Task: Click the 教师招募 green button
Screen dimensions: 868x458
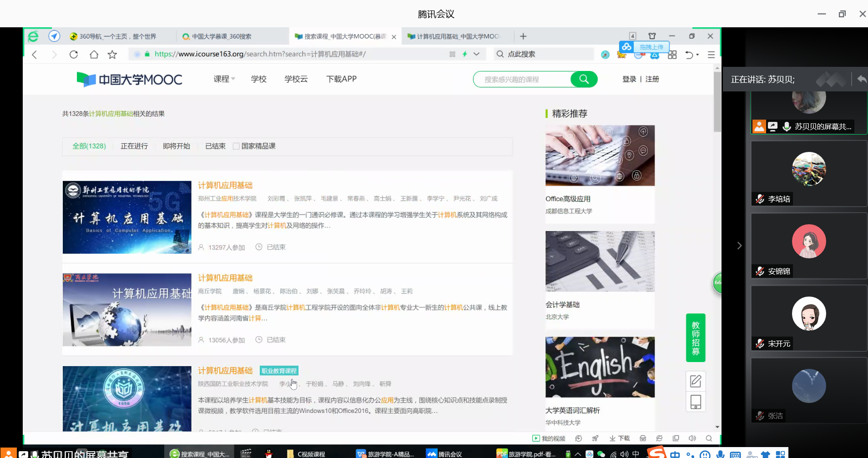Action: coord(695,338)
